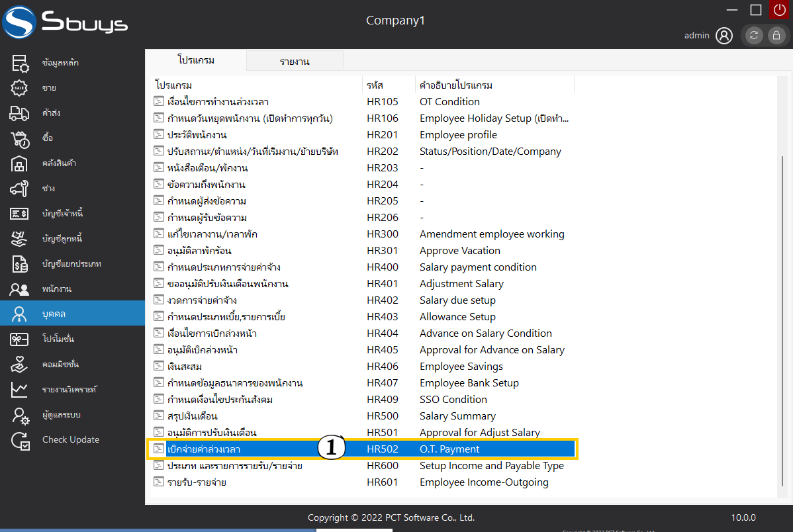
Task: Open the sales module sidebar icon
Action: coord(20,88)
